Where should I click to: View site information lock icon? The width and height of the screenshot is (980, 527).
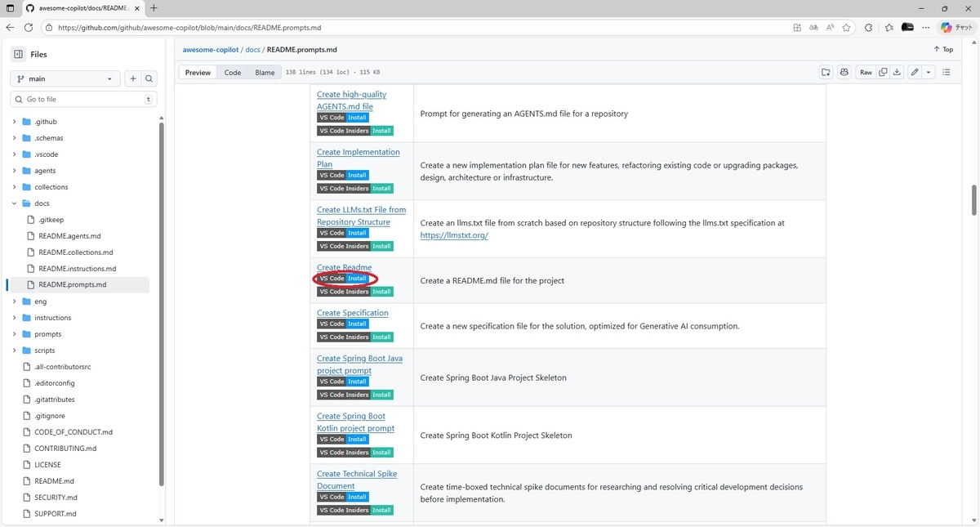(x=49, y=27)
